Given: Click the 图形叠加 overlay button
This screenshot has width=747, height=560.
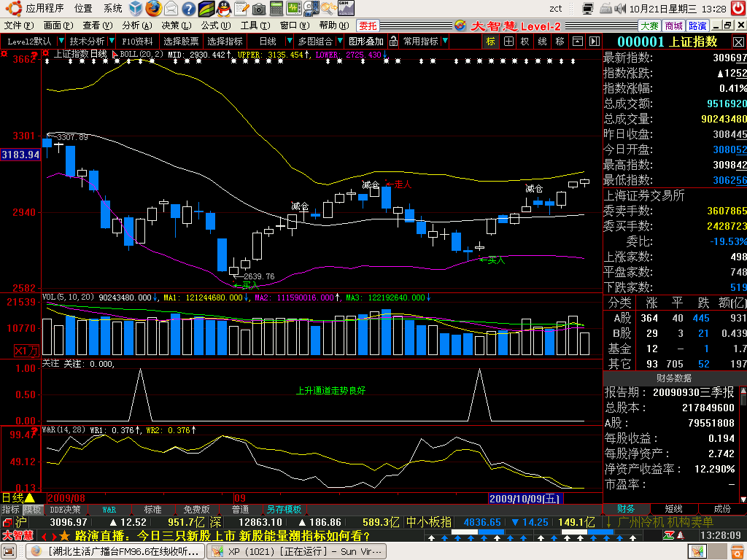Looking at the screenshot, I should (x=366, y=42).
